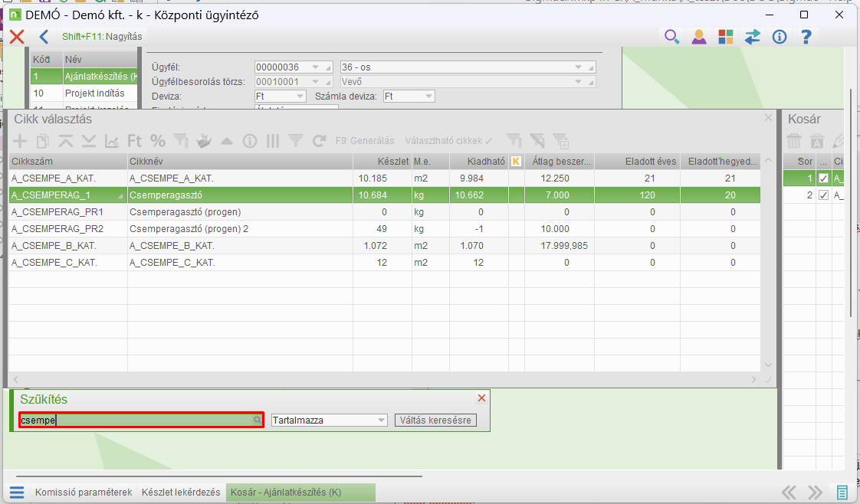The height and width of the screenshot is (504, 860).
Task: Open the hamburger menu at bottom left
Action: coord(17,492)
